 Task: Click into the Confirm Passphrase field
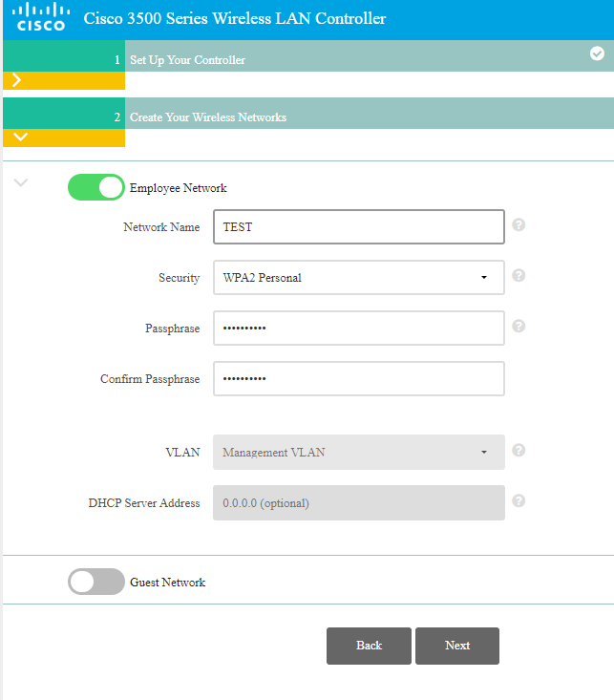point(358,379)
